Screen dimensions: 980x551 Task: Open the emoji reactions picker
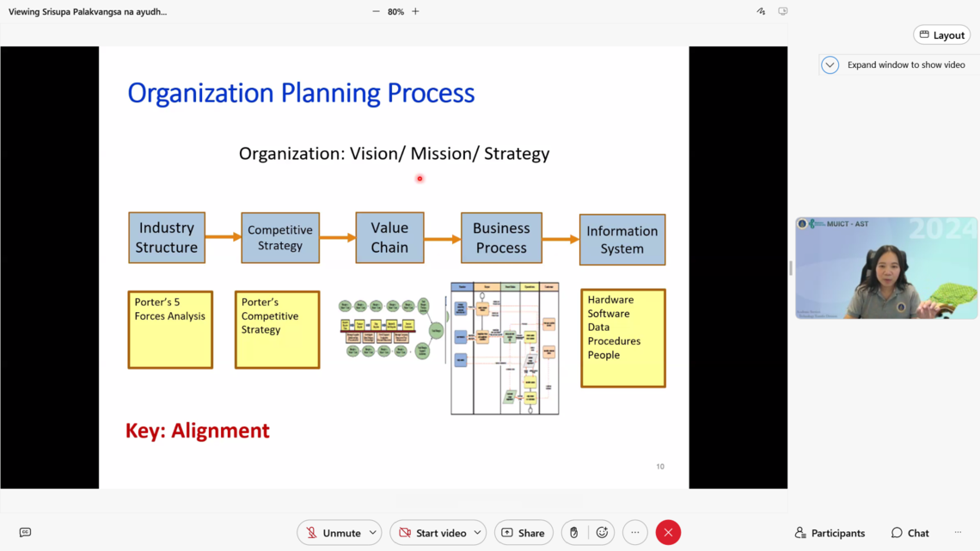click(x=602, y=533)
